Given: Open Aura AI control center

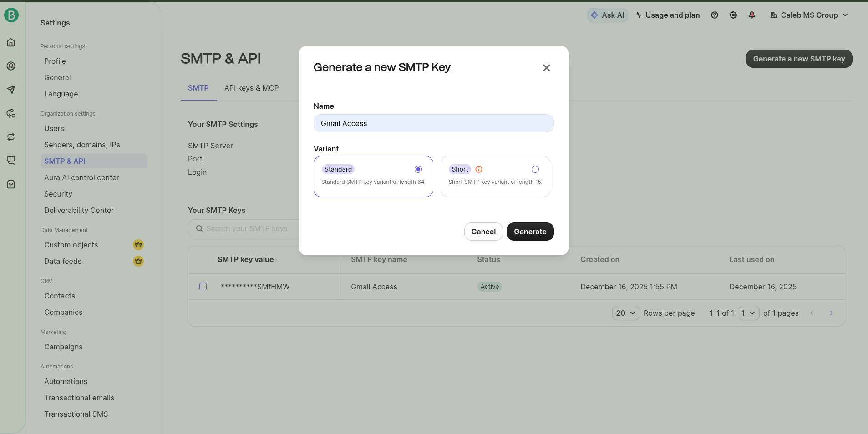Looking at the screenshot, I should 81,177.
